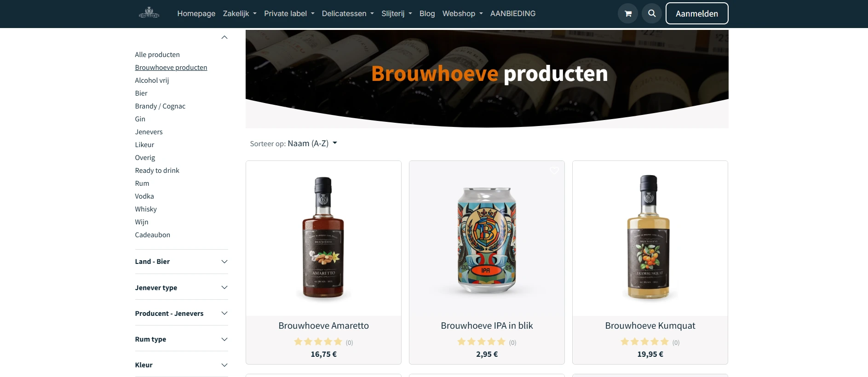This screenshot has width=868, height=377.
Task: Open the AANBIEDING link
Action: [513, 13]
